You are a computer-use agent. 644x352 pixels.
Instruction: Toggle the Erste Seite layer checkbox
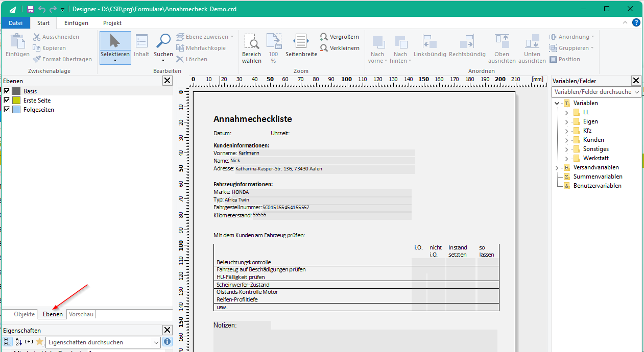click(7, 100)
